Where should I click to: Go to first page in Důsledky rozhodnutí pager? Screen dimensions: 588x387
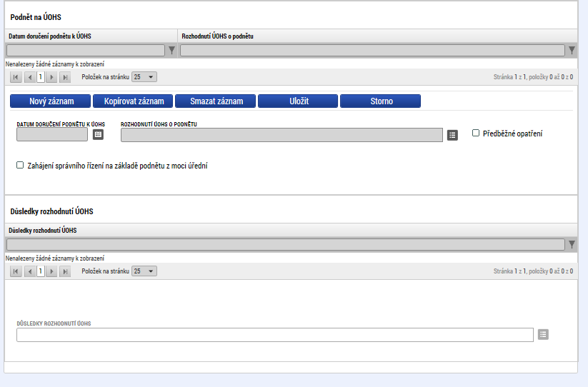[x=16, y=271]
